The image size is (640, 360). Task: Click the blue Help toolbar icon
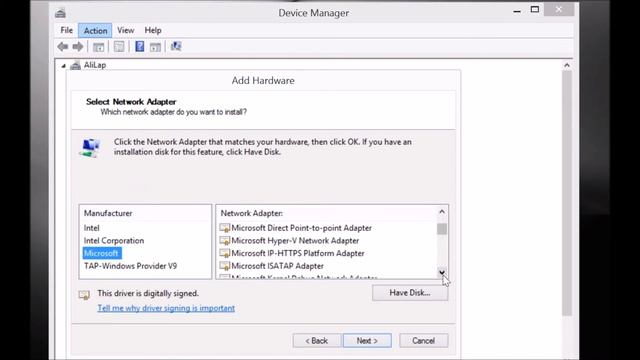(140, 47)
